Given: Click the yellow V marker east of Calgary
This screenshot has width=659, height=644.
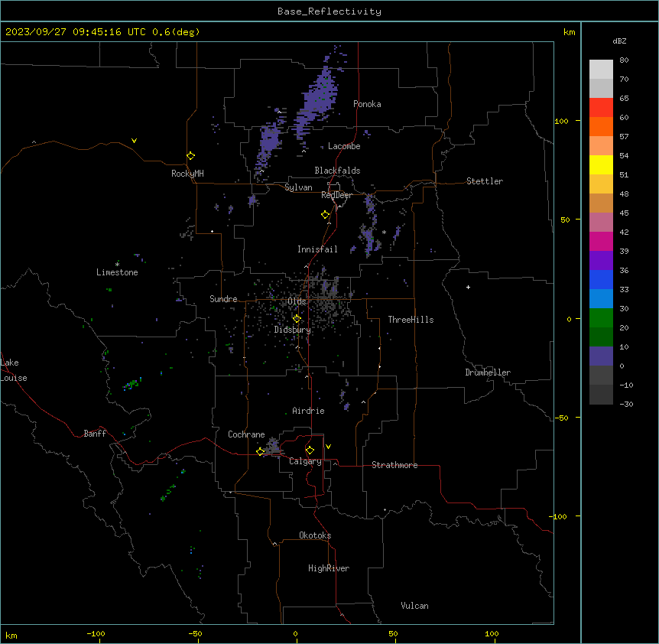Looking at the screenshot, I should tap(328, 447).
